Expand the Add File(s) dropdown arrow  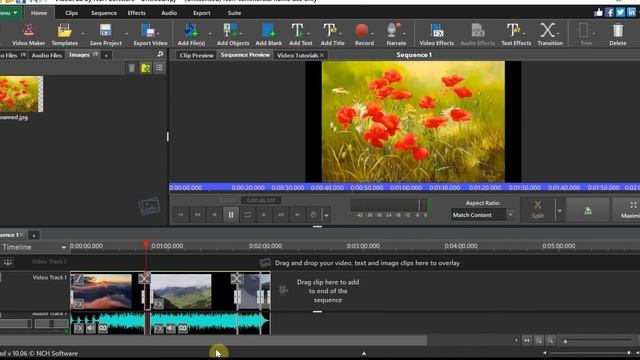click(x=210, y=34)
